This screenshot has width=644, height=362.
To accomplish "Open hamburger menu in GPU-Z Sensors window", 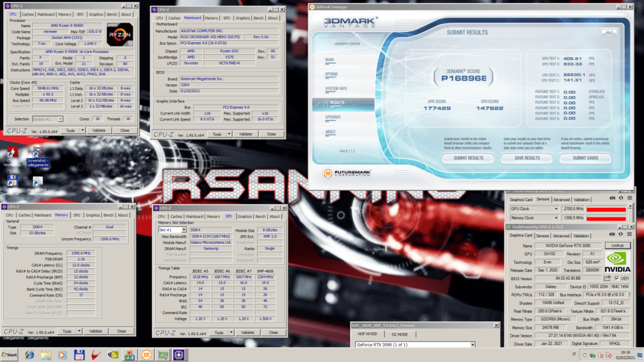I will pos(629,198).
